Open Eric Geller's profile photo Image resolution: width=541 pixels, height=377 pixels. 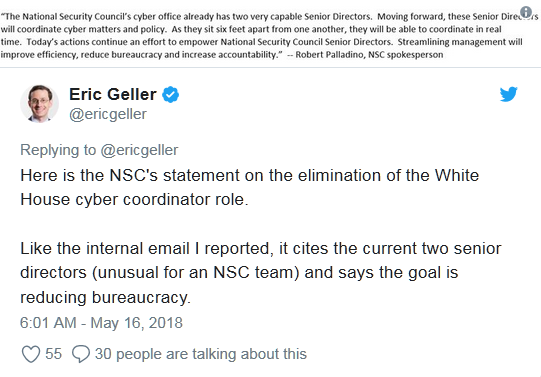40,103
